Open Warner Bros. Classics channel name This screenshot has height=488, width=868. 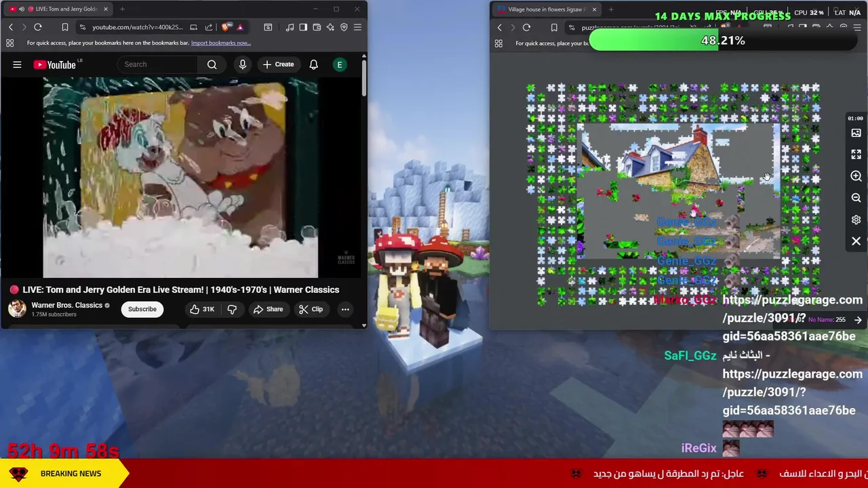[66, 305]
